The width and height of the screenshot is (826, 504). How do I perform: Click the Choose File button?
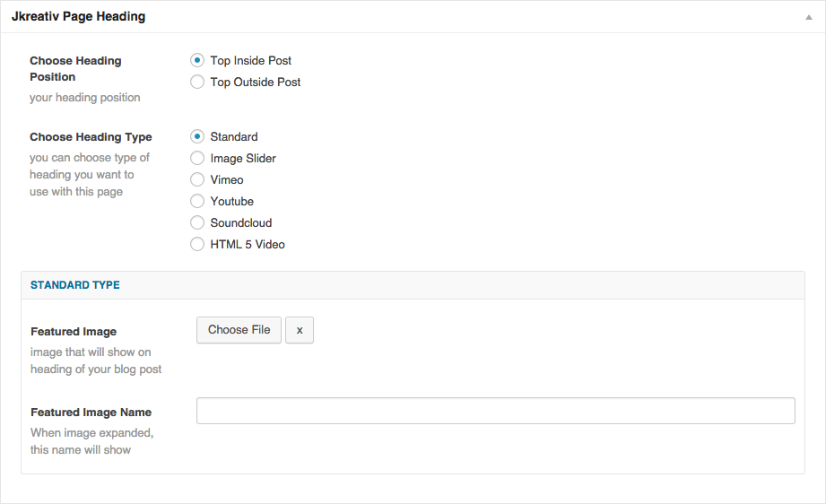(239, 330)
